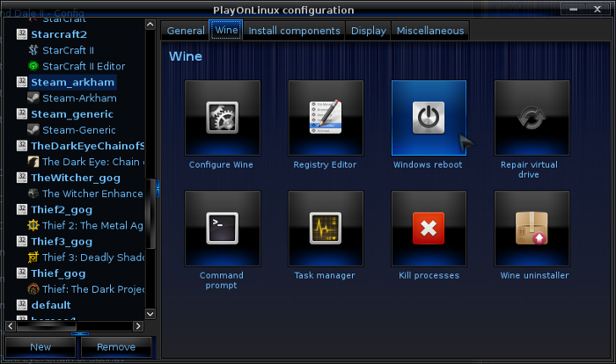Click 32-bit icon beside default

(22, 305)
